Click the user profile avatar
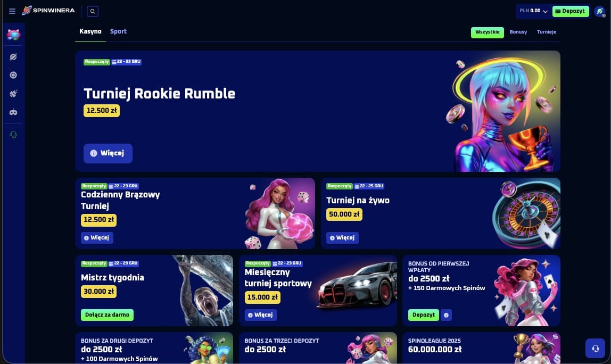The height and width of the screenshot is (364, 611). [600, 12]
